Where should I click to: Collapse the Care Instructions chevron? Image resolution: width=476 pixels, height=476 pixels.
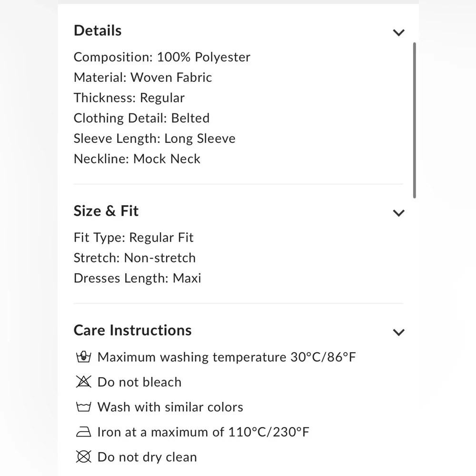[x=398, y=332]
